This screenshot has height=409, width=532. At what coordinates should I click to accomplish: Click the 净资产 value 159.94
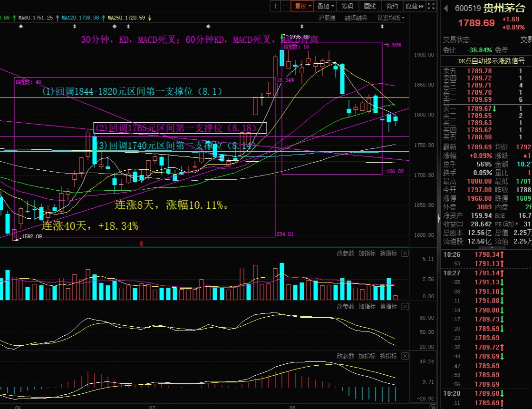coord(481,215)
